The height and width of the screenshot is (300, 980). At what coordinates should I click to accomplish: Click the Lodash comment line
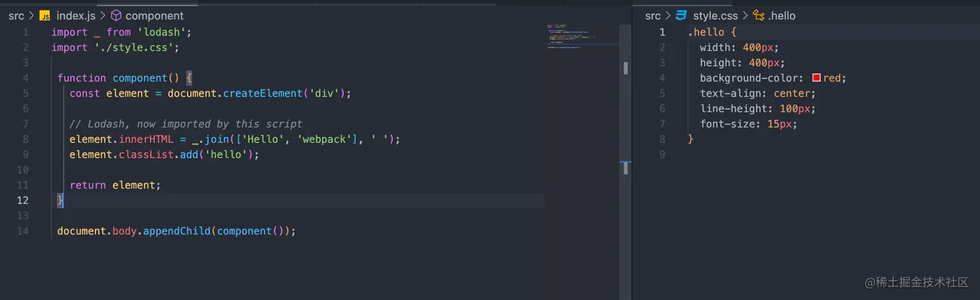[186, 124]
